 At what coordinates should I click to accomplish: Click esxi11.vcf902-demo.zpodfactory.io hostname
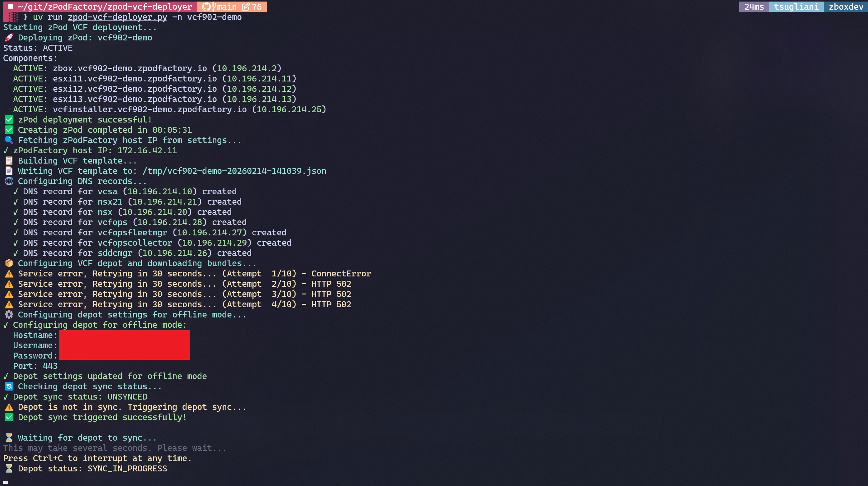(135, 79)
